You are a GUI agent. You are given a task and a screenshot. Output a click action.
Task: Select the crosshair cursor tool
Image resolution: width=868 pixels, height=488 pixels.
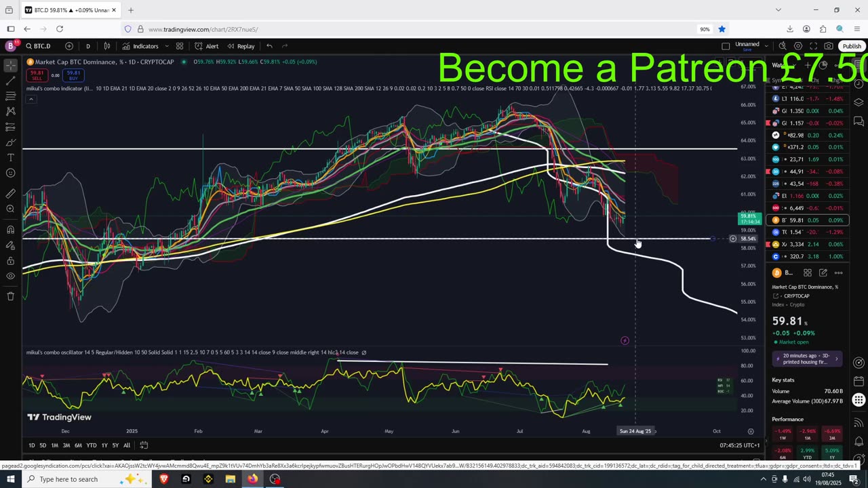point(11,65)
